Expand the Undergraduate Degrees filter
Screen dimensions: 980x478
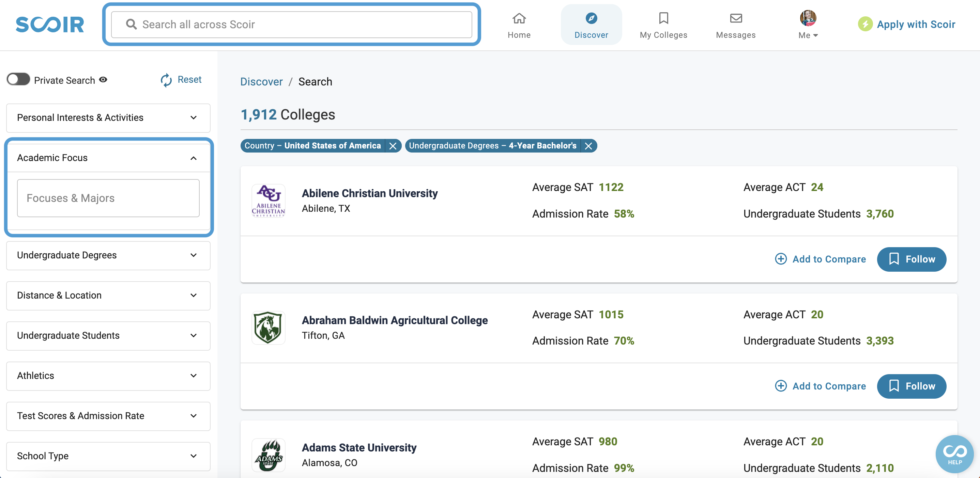[108, 255]
